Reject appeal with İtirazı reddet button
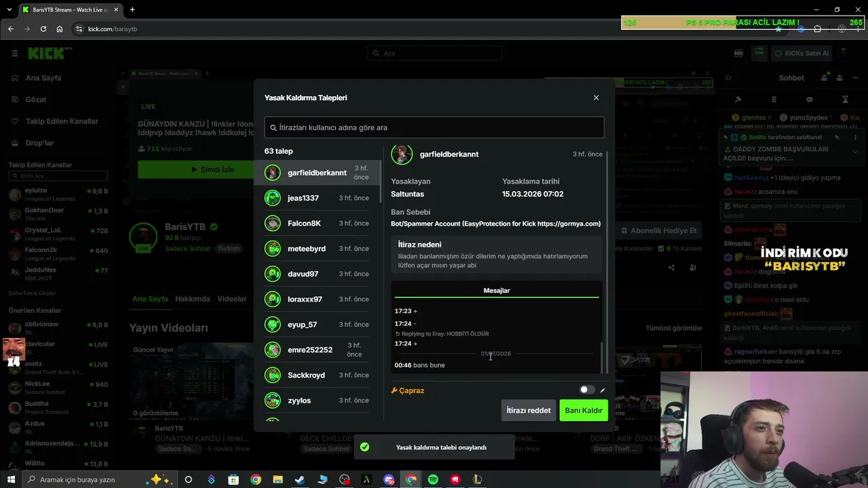868x488 pixels. tap(528, 410)
